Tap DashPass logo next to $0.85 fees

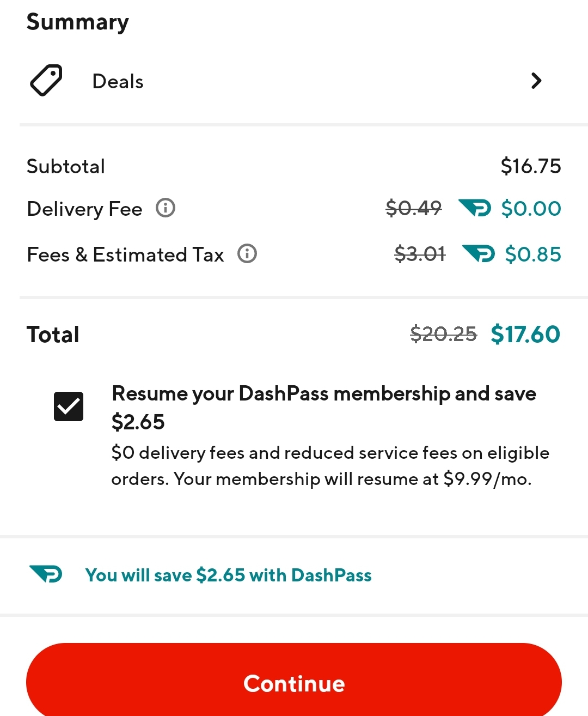479,253
